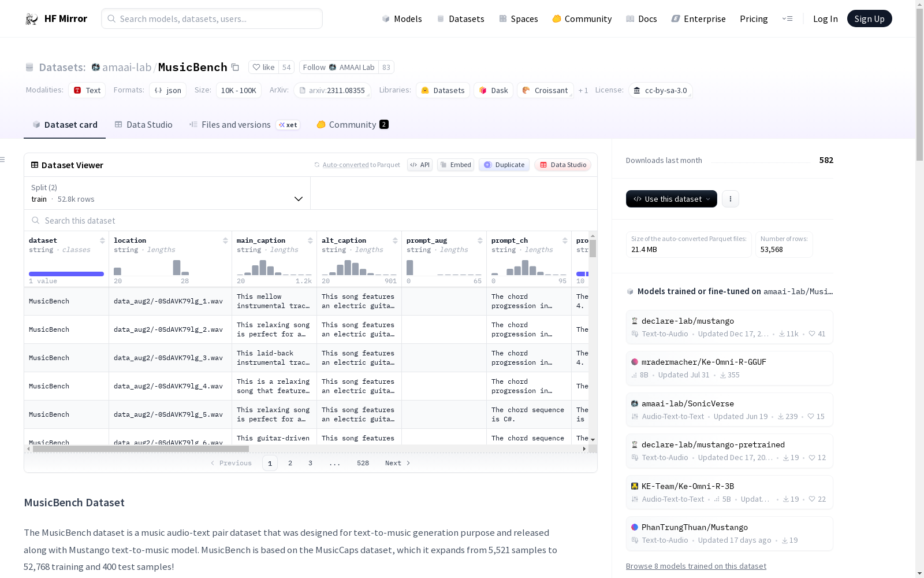This screenshot has height=578, width=924.
Task: Switch to the Community tab with 2 discussions
Action: 352,125
